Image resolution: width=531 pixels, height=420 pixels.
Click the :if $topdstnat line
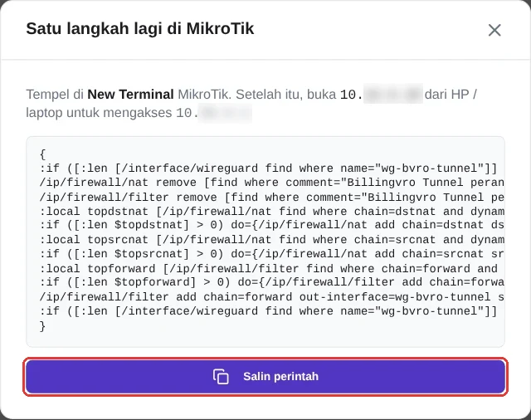tap(271, 225)
